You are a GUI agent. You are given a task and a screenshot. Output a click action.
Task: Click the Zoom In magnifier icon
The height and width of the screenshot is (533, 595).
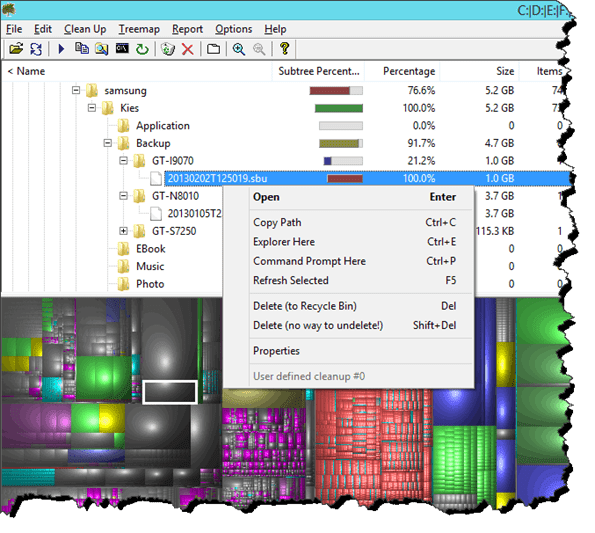[x=239, y=49]
